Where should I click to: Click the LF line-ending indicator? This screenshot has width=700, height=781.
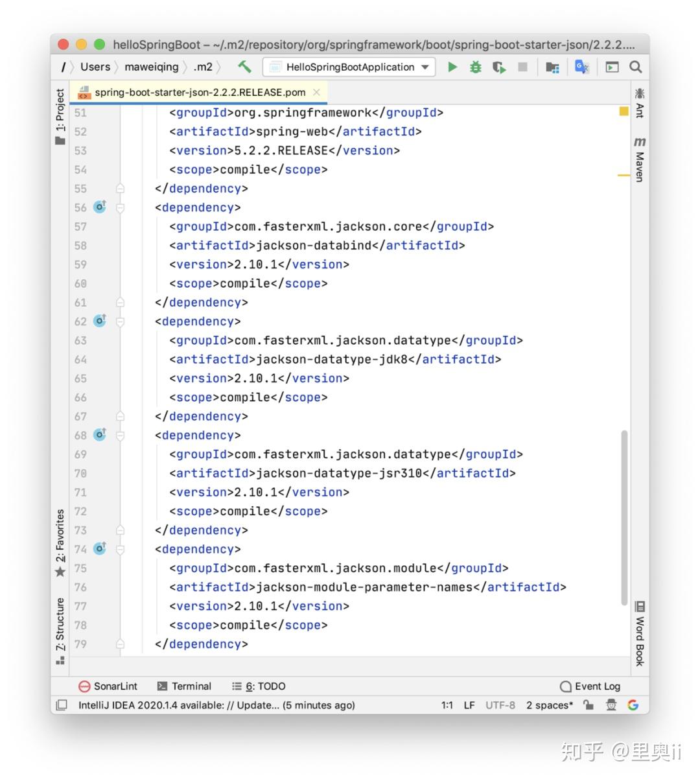coord(469,705)
